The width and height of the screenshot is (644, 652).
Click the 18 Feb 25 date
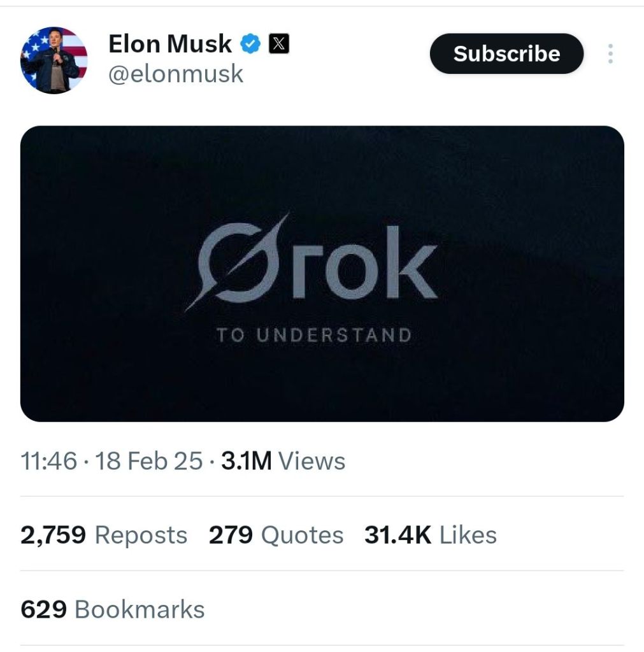(148, 461)
